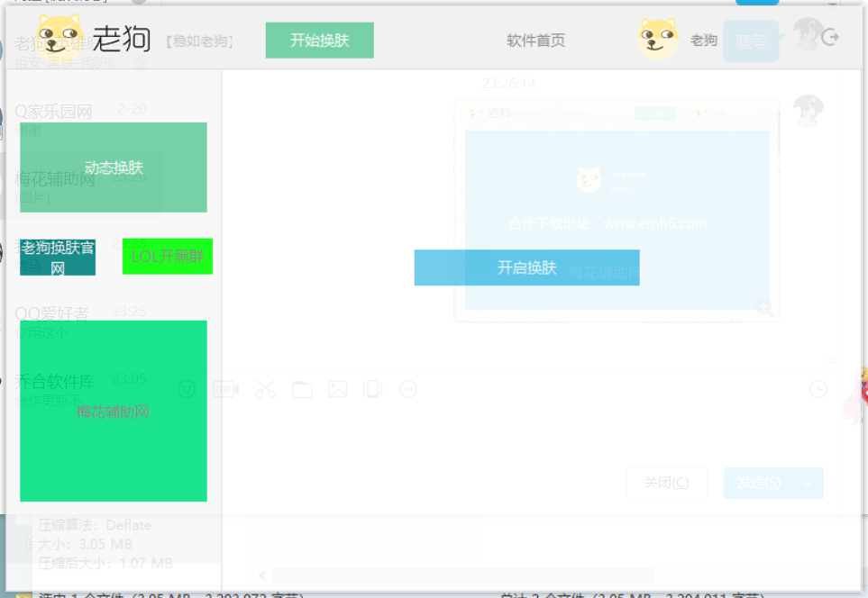Open the emoji picker in the QQ chat toolbar
The image size is (868, 598).
pos(187,389)
